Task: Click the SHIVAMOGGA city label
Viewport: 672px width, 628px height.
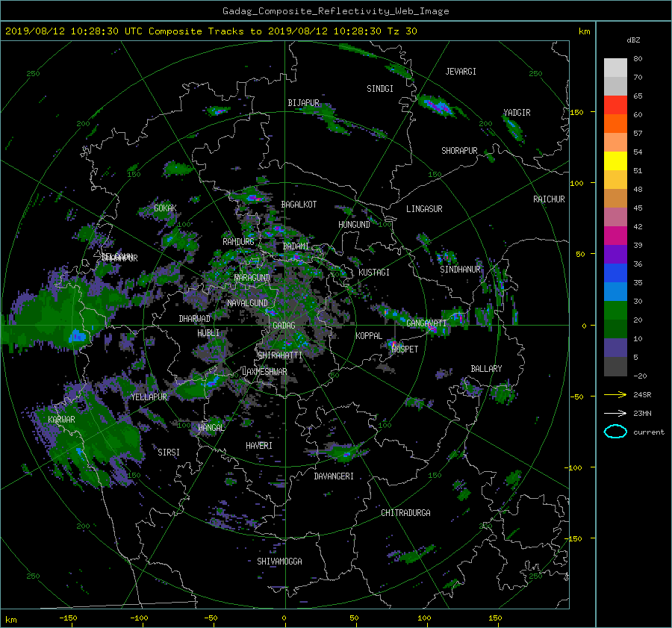Action: [x=279, y=562]
